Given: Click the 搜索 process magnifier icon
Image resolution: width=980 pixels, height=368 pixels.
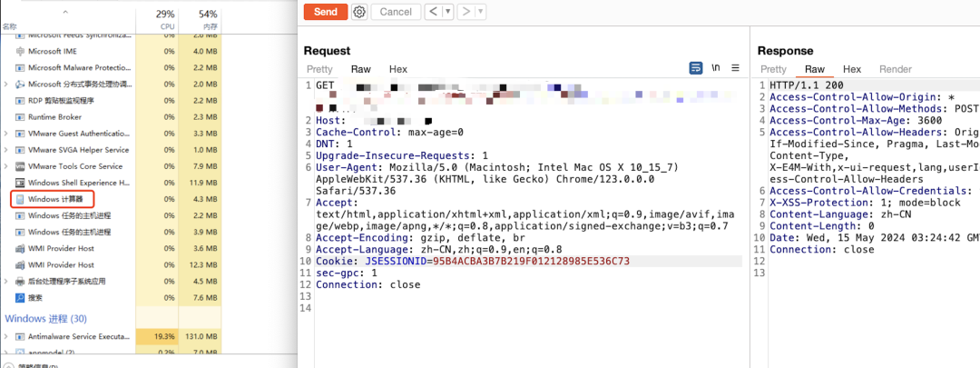Looking at the screenshot, I should [x=20, y=297].
